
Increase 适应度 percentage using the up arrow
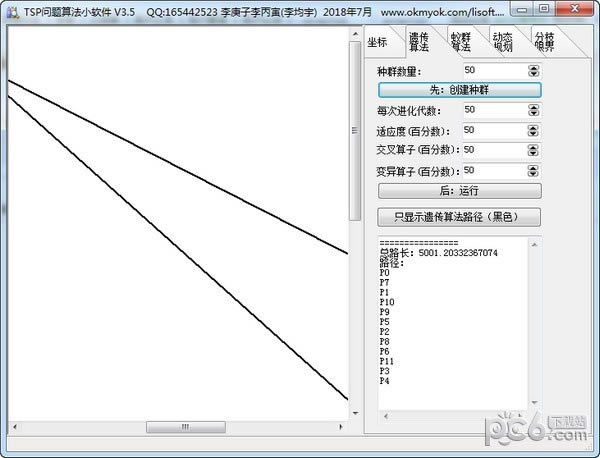[x=533, y=127]
